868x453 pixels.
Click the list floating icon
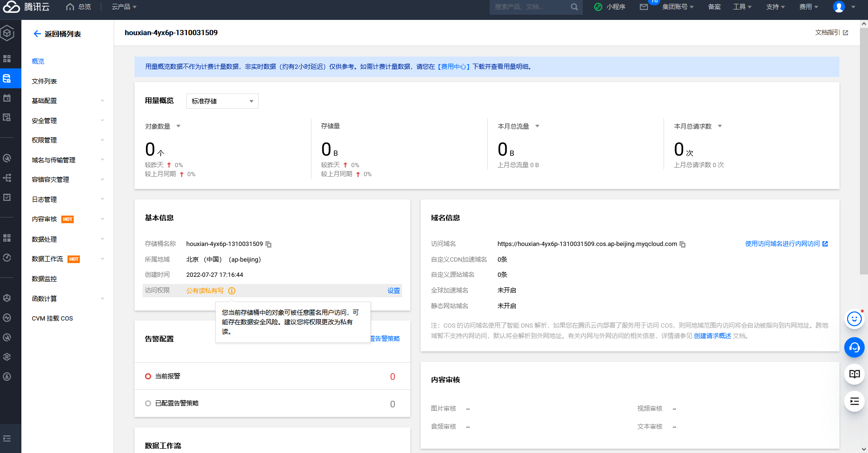pyautogui.click(x=854, y=402)
